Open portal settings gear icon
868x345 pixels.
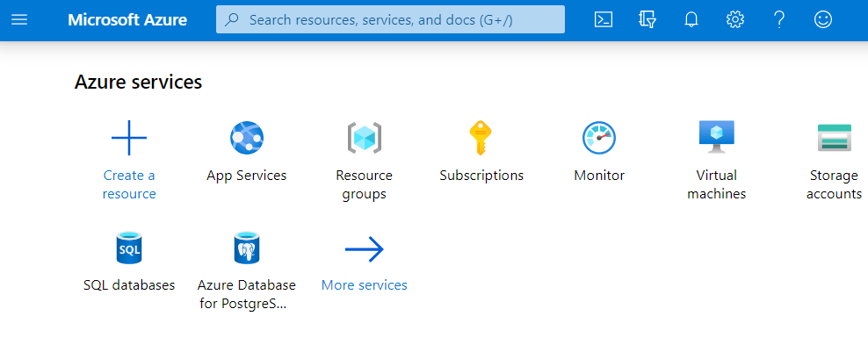tap(734, 20)
